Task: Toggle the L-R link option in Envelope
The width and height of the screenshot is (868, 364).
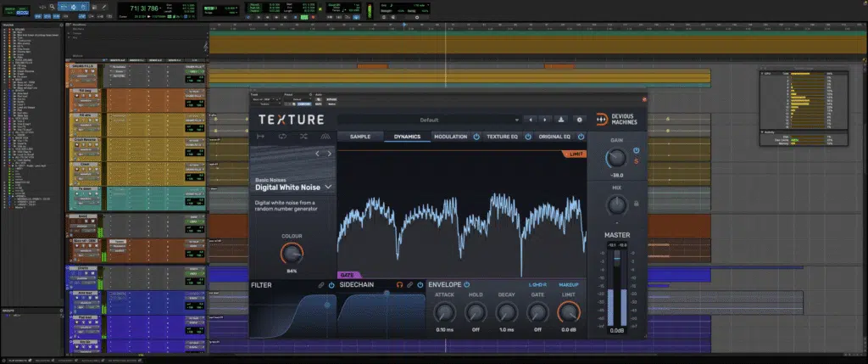Action: [537, 285]
